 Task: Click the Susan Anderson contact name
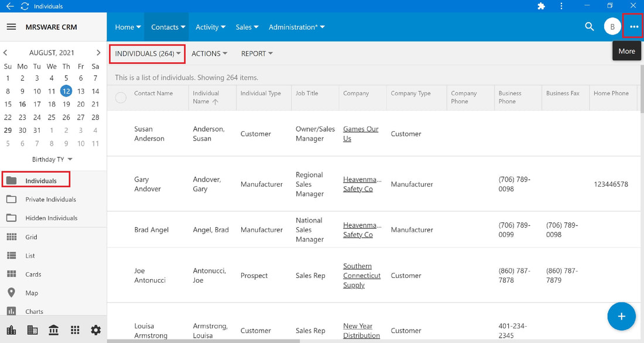pyautogui.click(x=149, y=134)
